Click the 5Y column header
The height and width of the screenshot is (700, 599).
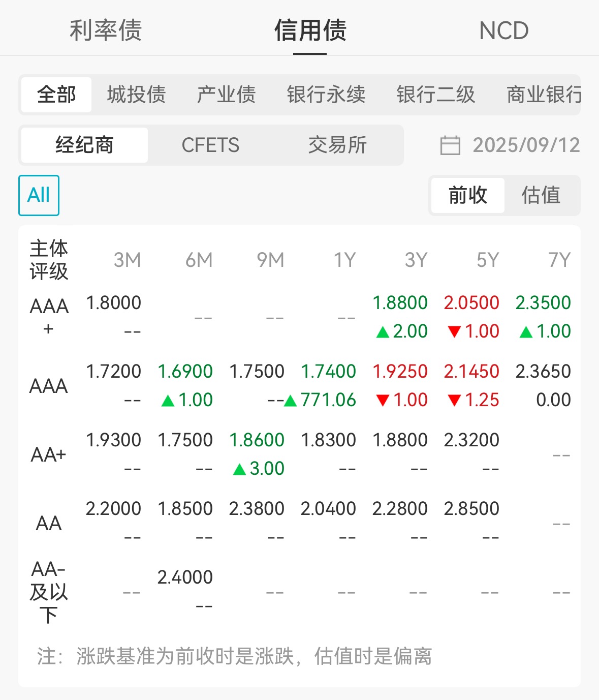[488, 260]
